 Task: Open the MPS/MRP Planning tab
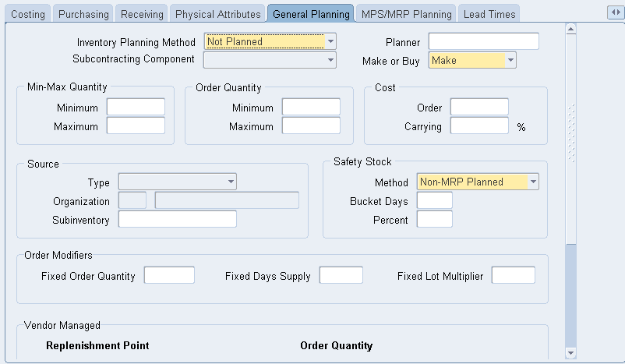click(405, 14)
